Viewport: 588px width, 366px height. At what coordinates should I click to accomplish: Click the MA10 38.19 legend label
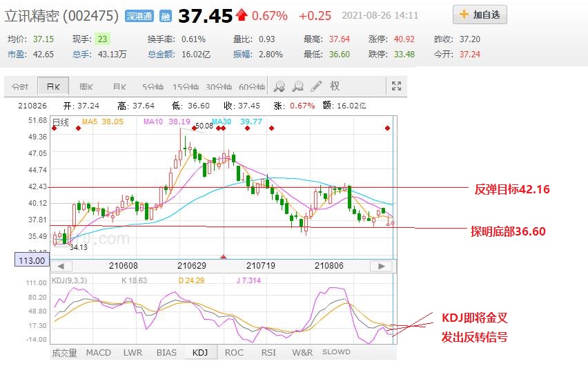167,122
